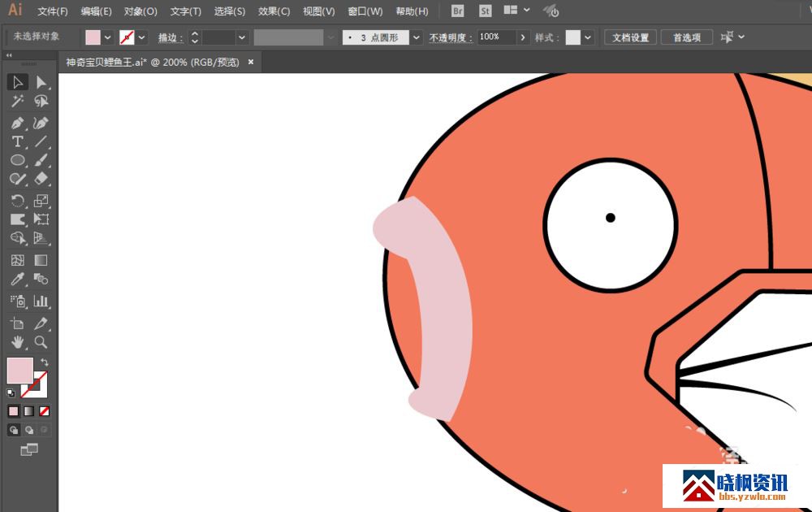812x512 pixels.
Task: Click the 不透明度 opacity label link
Action: pyautogui.click(x=451, y=37)
